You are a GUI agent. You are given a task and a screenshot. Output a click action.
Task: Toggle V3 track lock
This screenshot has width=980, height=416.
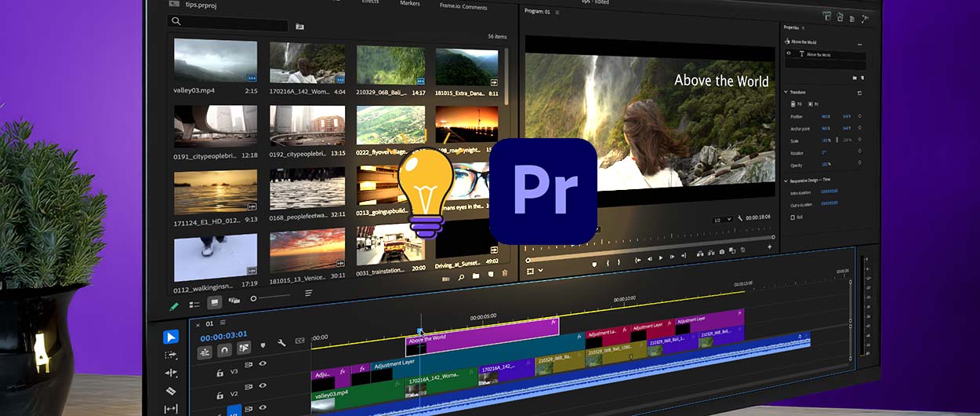(x=220, y=374)
